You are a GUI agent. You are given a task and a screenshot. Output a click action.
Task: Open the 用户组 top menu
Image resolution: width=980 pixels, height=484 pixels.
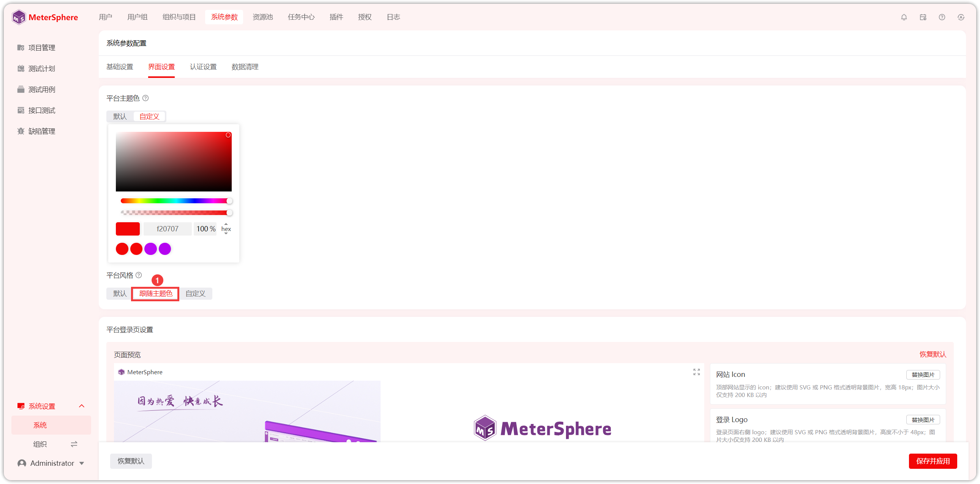click(x=138, y=17)
